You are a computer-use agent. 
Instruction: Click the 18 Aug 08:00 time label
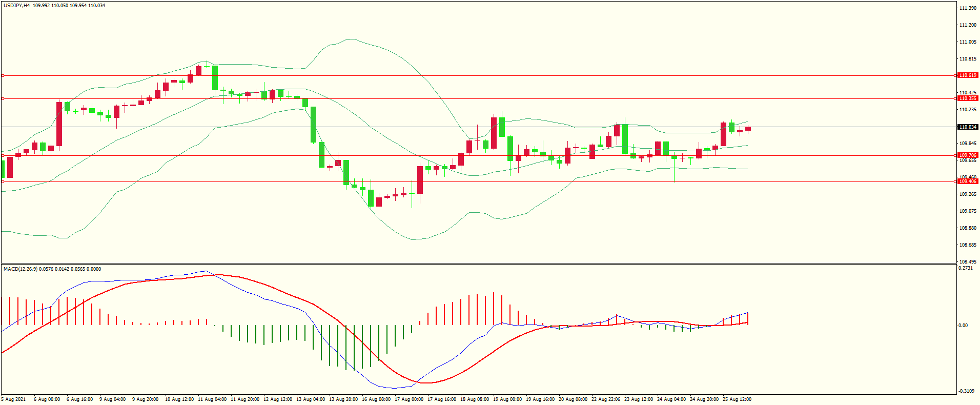click(474, 399)
